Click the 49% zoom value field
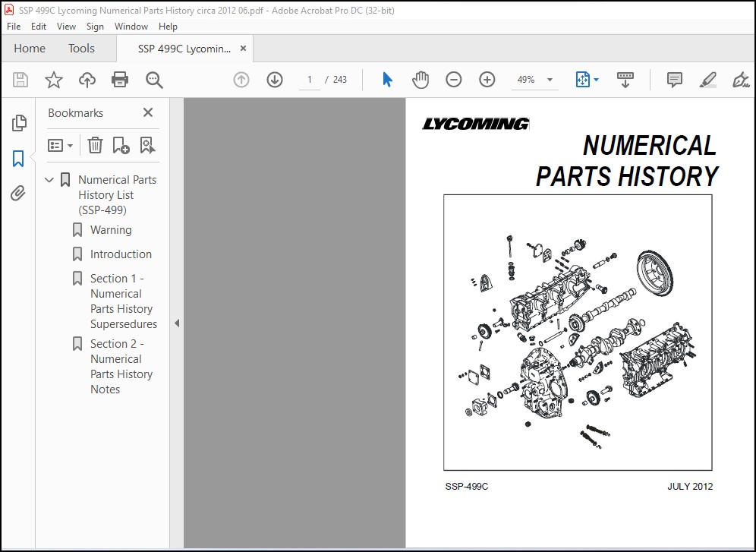This screenshot has width=756, height=552. coord(526,80)
